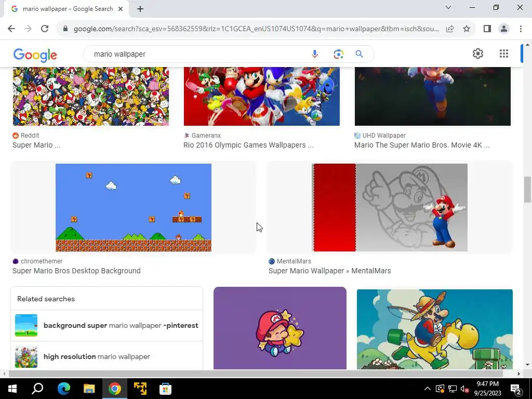Open the yellow taskbar app next to Chrome

point(140,389)
